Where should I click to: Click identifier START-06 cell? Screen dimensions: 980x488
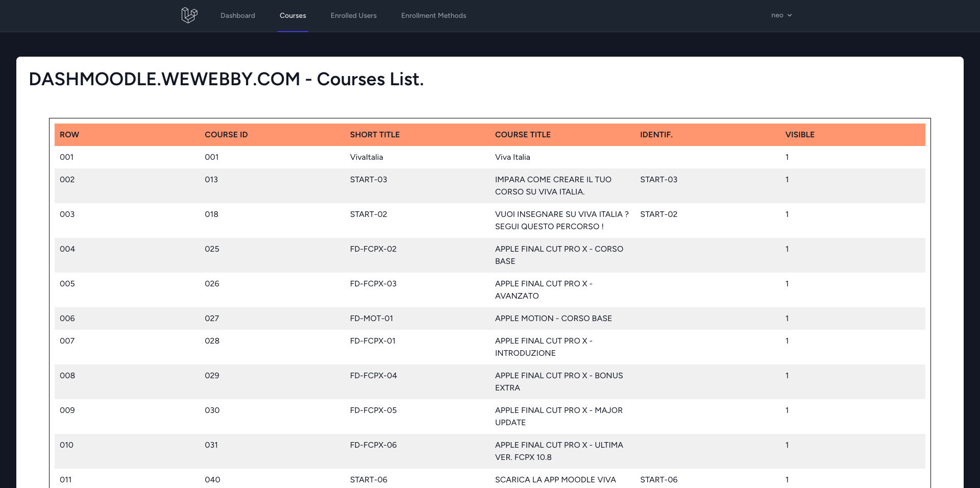click(659, 480)
